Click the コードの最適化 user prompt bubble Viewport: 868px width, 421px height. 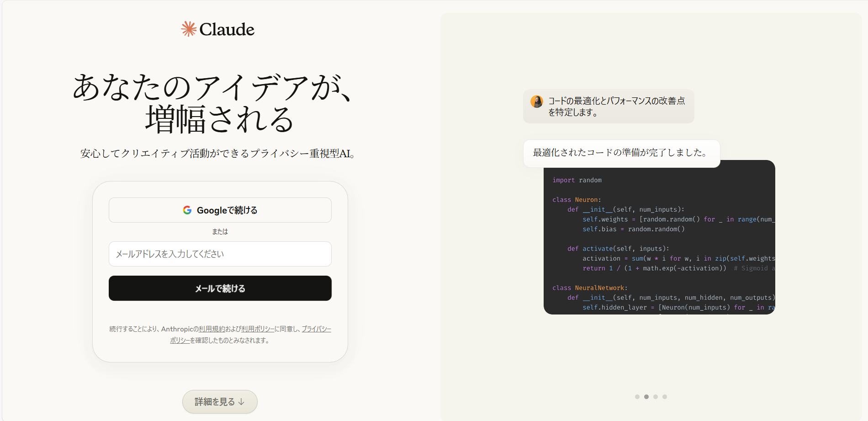point(609,107)
